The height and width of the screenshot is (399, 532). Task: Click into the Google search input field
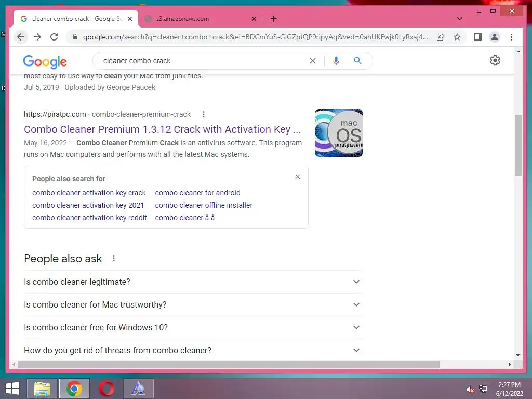tap(204, 61)
